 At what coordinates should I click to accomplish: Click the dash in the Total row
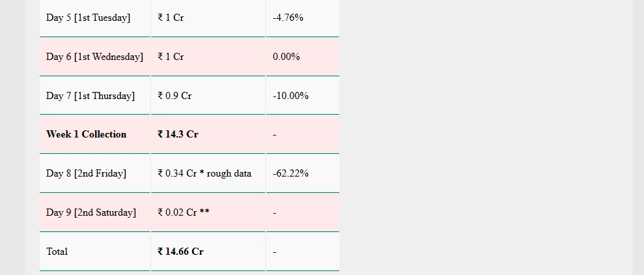(274, 252)
